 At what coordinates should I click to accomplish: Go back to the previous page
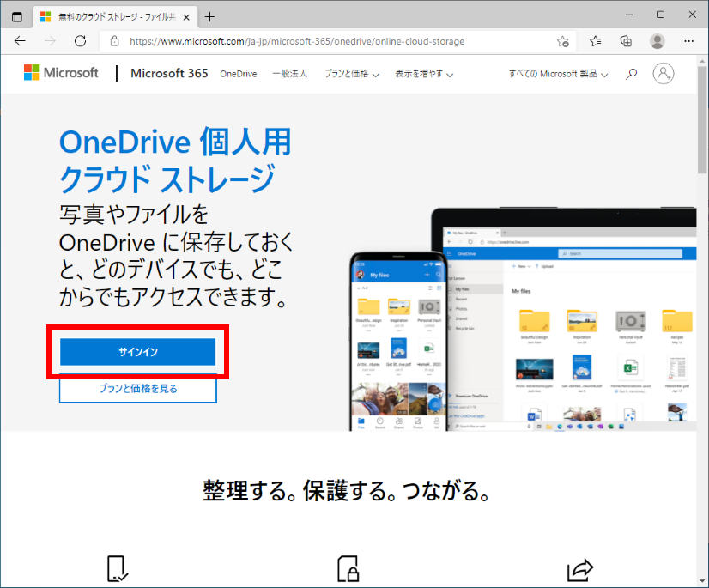(x=20, y=41)
